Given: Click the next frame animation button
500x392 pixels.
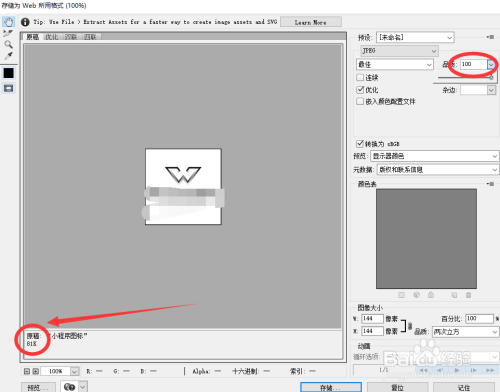Looking at the screenshot, I should click(473, 370).
